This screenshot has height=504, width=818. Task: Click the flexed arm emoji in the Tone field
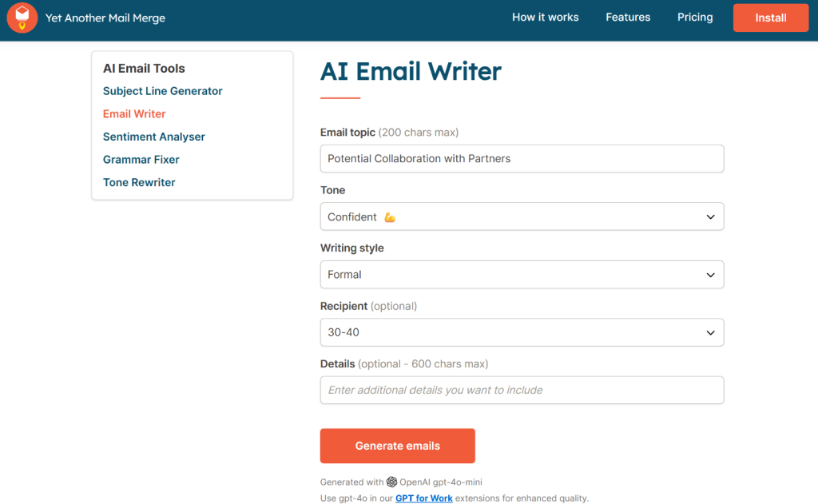390,217
